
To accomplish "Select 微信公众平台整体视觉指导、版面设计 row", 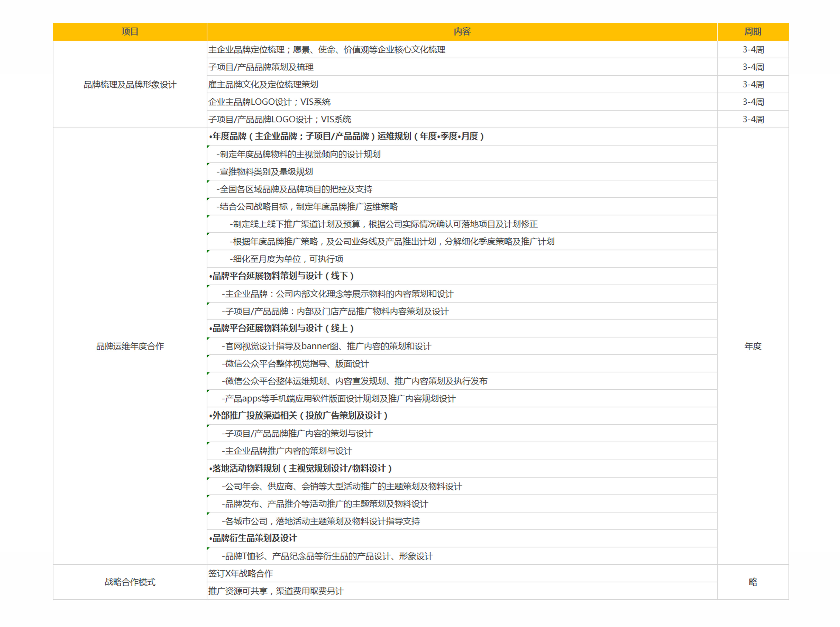I will coord(462,364).
